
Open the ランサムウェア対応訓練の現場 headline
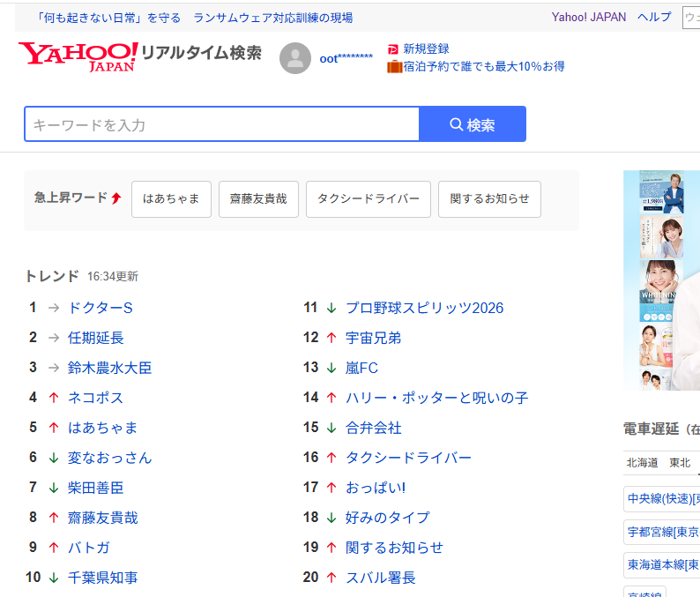(x=272, y=18)
